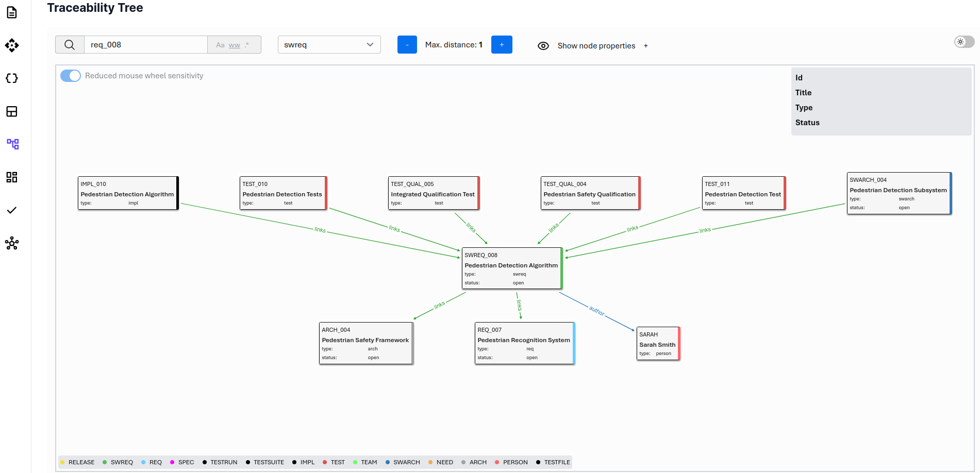Viewport: 980px width, 473px height.
Task: Click the magnifier search icon
Action: (x=70, y=45)
